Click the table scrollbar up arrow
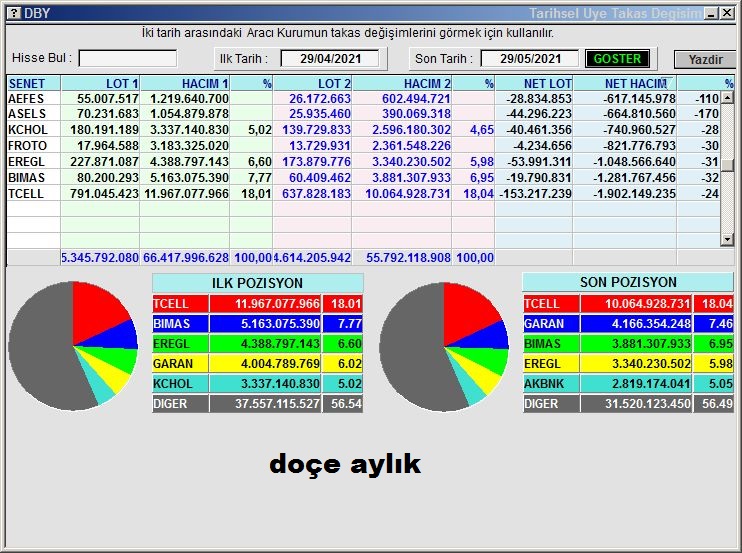742x553 pixels. (727, 98)
